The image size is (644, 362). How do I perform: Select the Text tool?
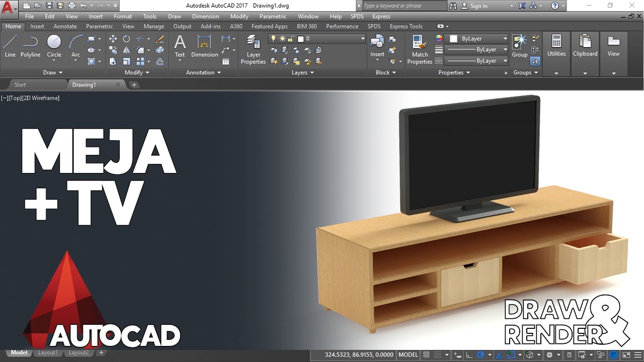[180, 46]
